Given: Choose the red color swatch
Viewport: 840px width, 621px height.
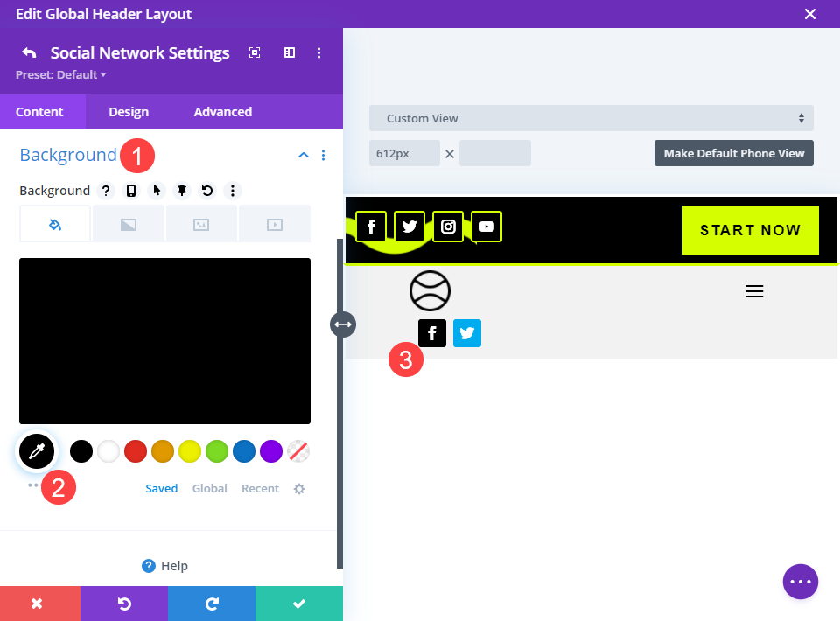Looking at the screenshot, I should coord(136,451).
